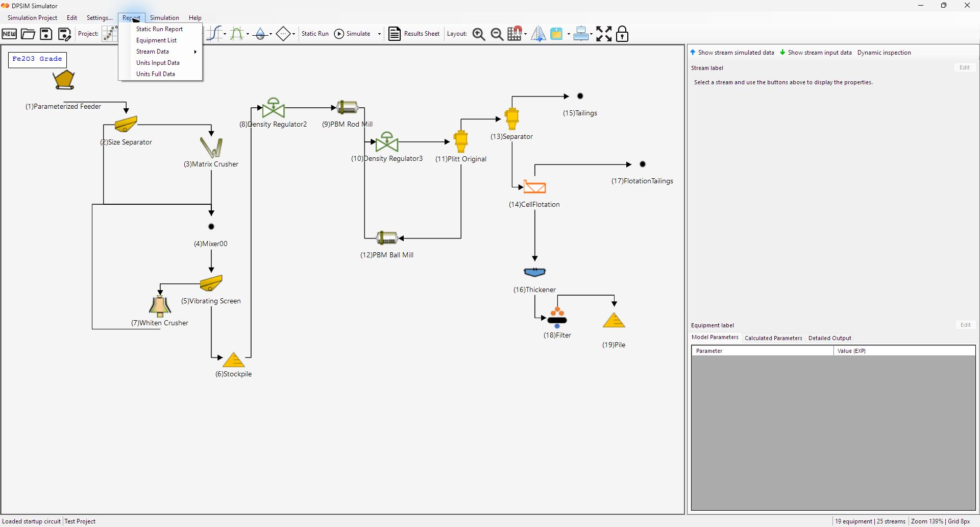
Task: Select the Matrix Crusher unit icon
Action: (x=211, y=148)
